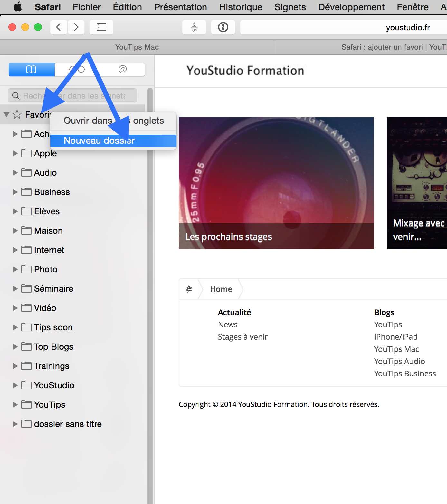Switch to the Shared Links @ tab
The height and width of the screenshot is (504, 447).
[x=123, y=69]
